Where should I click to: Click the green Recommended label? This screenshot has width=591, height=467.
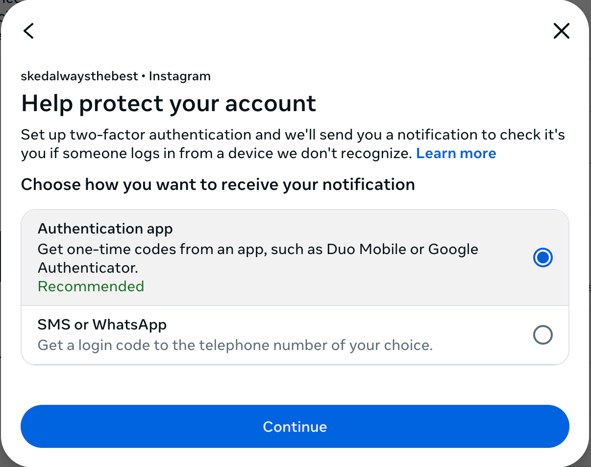[x=91, y=286]
